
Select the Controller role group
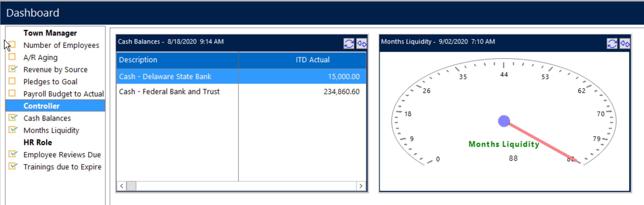pos(41,106)
